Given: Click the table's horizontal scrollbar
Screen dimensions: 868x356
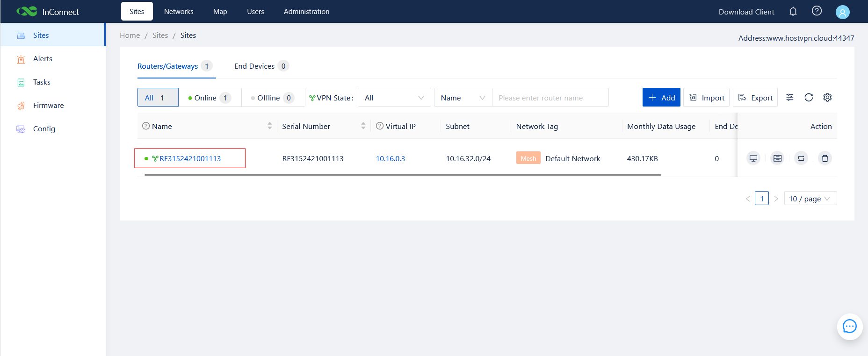Looking at the screenshot, I should pyautogui.click(x=403, y=175).
